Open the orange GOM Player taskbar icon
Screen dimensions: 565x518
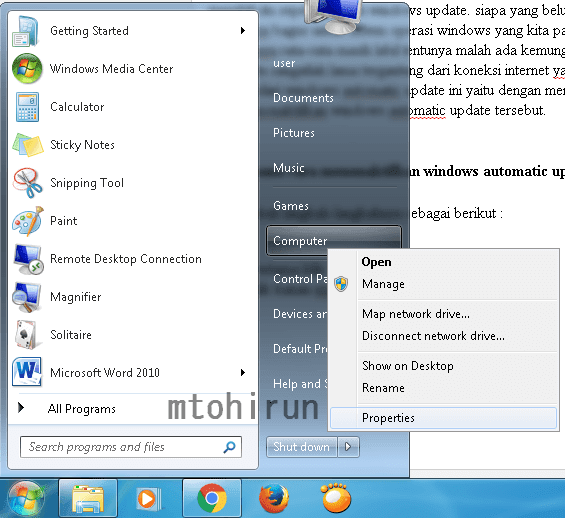pyautogui.click(x=336, y=498)
